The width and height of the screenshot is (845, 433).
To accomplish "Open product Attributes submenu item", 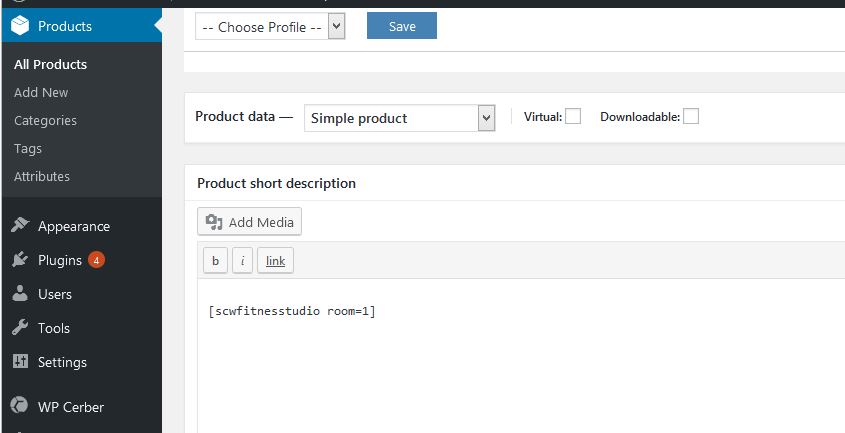I will tap(42, 176).
